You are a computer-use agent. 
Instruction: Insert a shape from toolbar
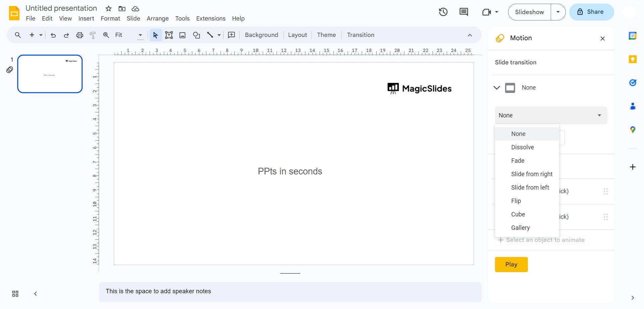tap(197, 35)
